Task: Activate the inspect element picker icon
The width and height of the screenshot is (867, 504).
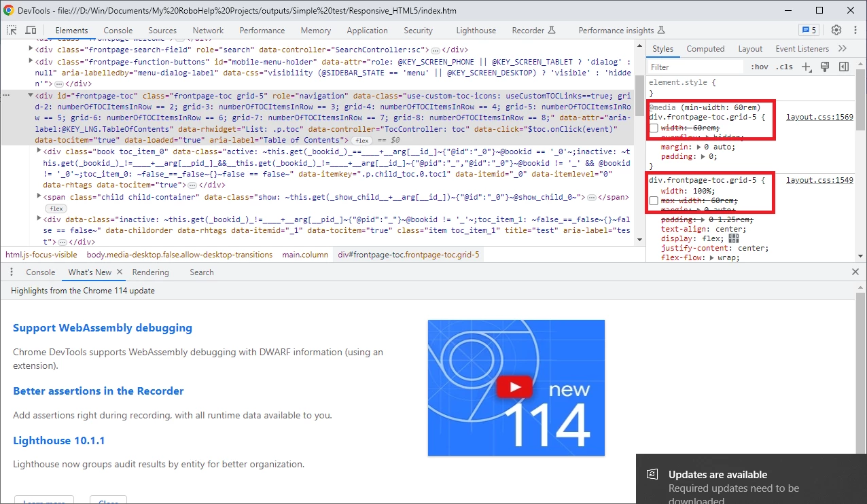Action: [x=12, y=30]
